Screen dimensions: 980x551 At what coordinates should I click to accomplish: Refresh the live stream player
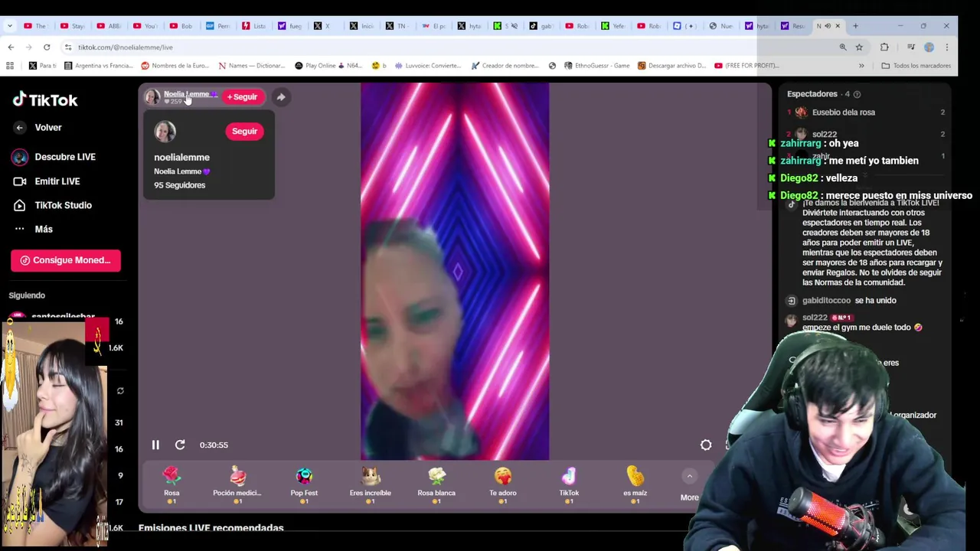(180, 445)
